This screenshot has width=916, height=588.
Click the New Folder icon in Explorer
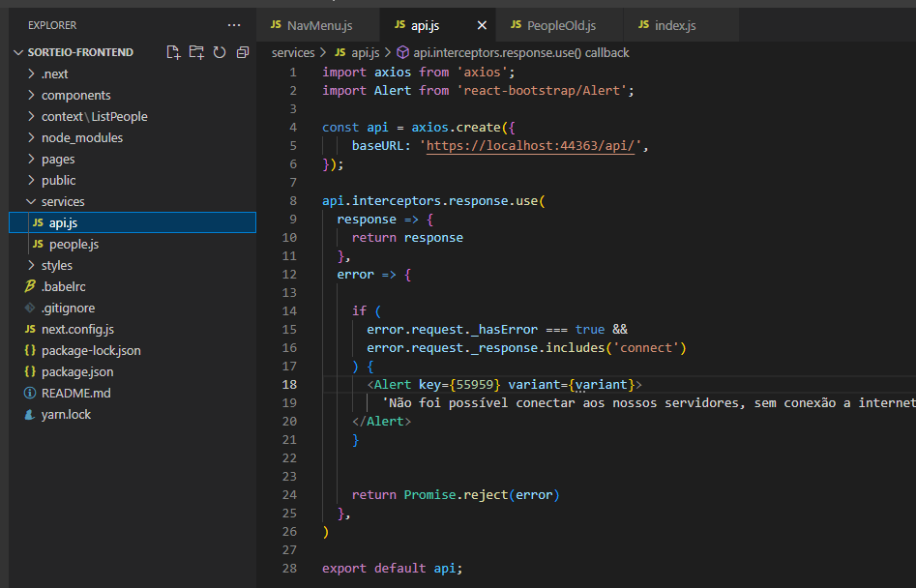pyautogui.click(x=197, y=53)
